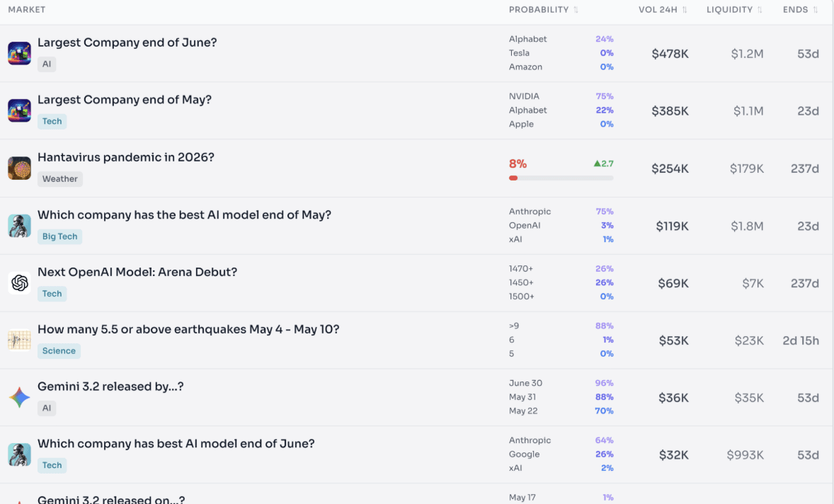Sort by Probability using the sort arrows

(576, 10)
